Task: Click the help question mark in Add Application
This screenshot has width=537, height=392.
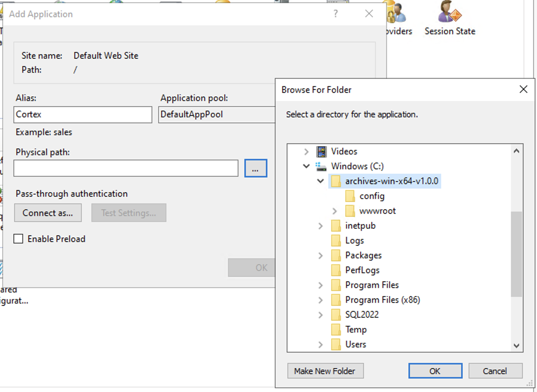Action: 336,14
